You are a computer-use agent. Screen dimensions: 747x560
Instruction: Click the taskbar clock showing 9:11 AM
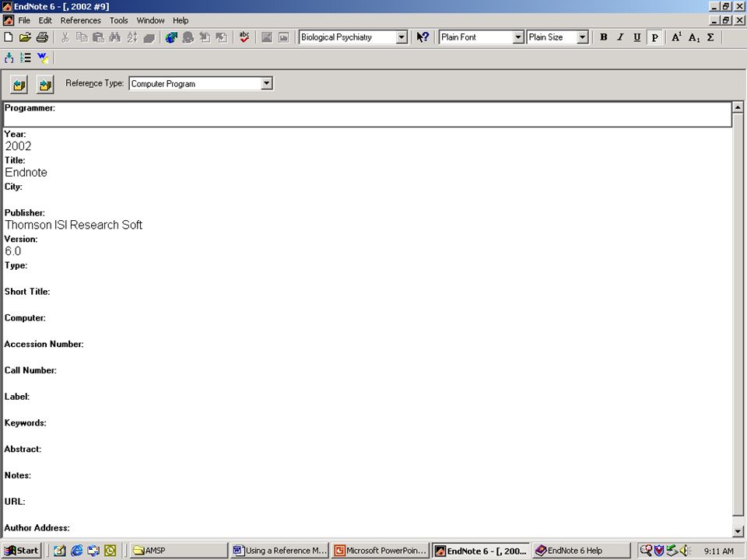pyautogui.click(x=719, y=551)
